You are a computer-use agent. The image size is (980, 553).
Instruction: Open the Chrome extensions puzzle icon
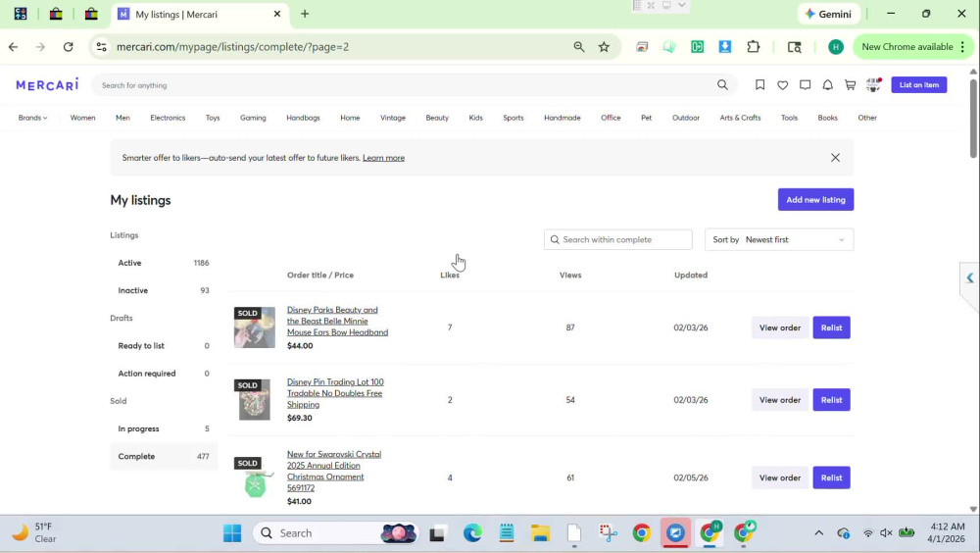click(753, 47)
